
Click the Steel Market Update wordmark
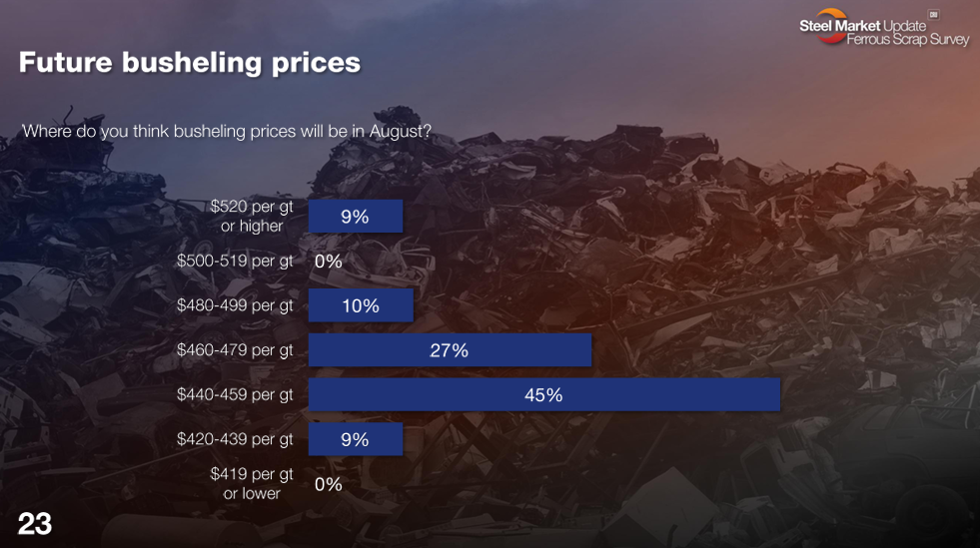(862, 26)
